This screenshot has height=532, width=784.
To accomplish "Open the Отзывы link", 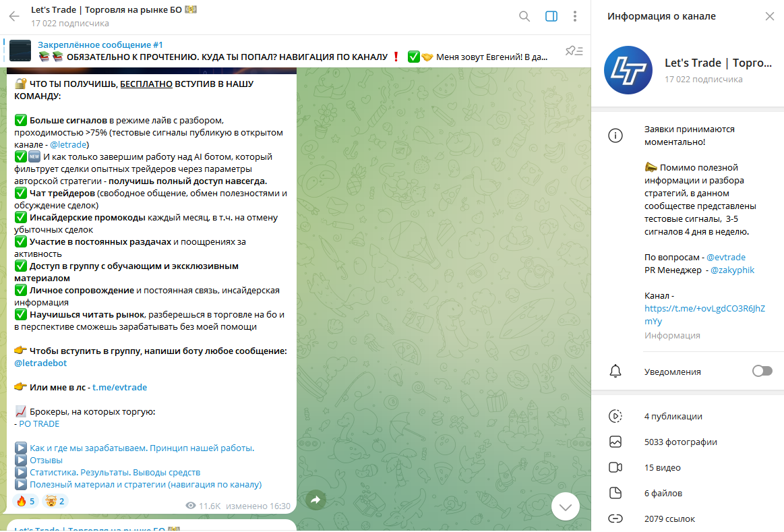I will coord(46,460).
